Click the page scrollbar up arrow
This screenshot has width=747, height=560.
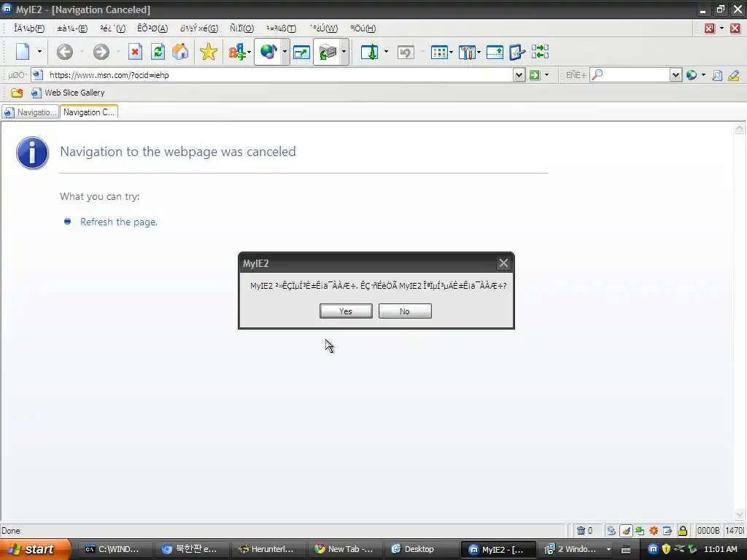point(740,128)
